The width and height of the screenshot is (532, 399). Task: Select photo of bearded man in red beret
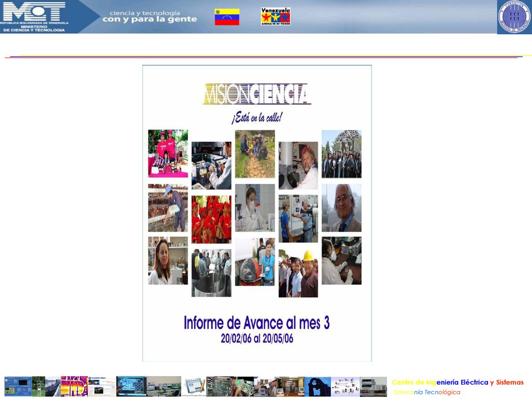[298, 166]
